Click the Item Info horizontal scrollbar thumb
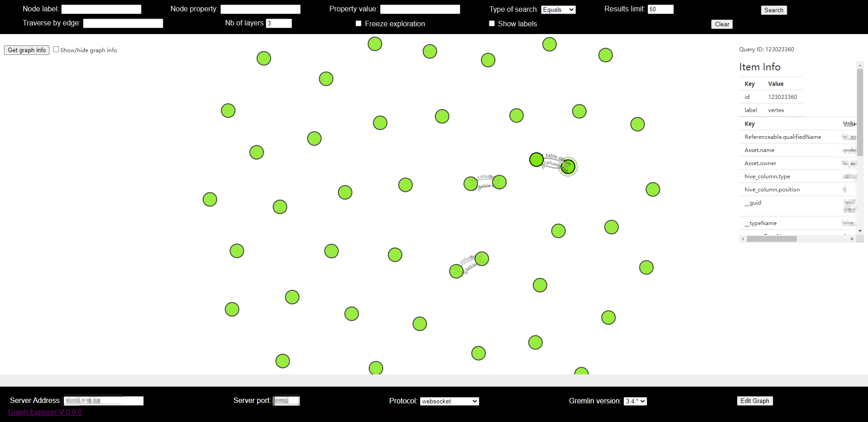Screen dimensions: 868x422 [772, 239]
